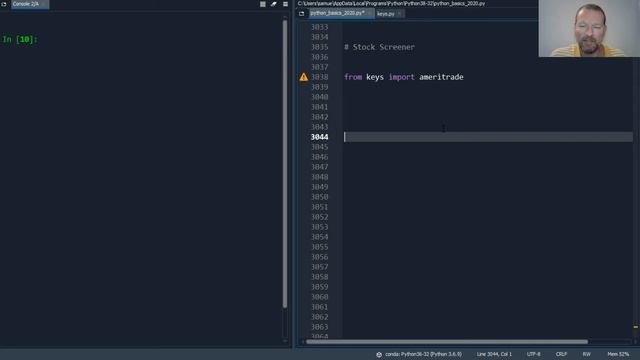Screen dimensions: 640x360
Task: Click the '# Stock Screener' comment line
Action: click(379, 47)
